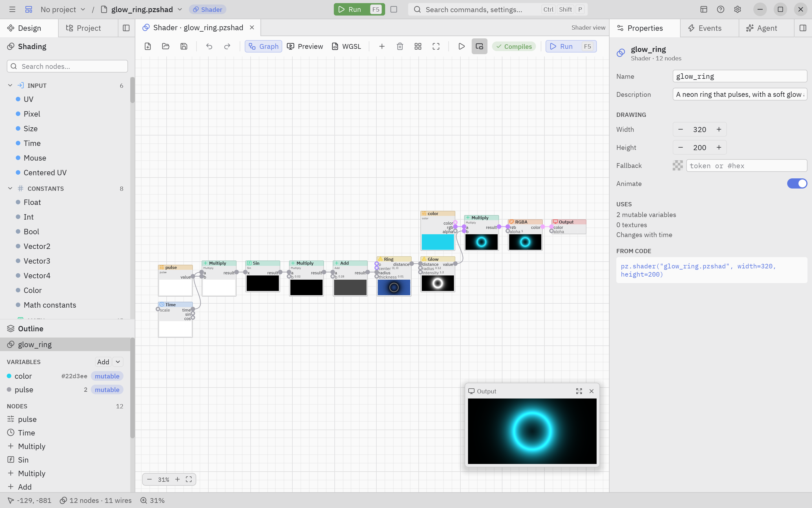Viewport: 812px width, 508px height.
Task: Click the green Run button in title bar
Action: [x=359, y=9]
